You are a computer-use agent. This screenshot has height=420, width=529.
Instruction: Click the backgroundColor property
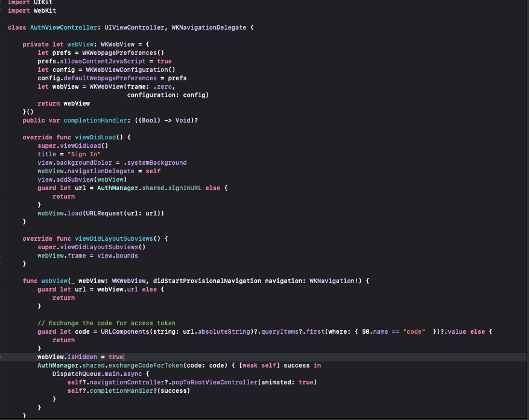pos(84,162)
